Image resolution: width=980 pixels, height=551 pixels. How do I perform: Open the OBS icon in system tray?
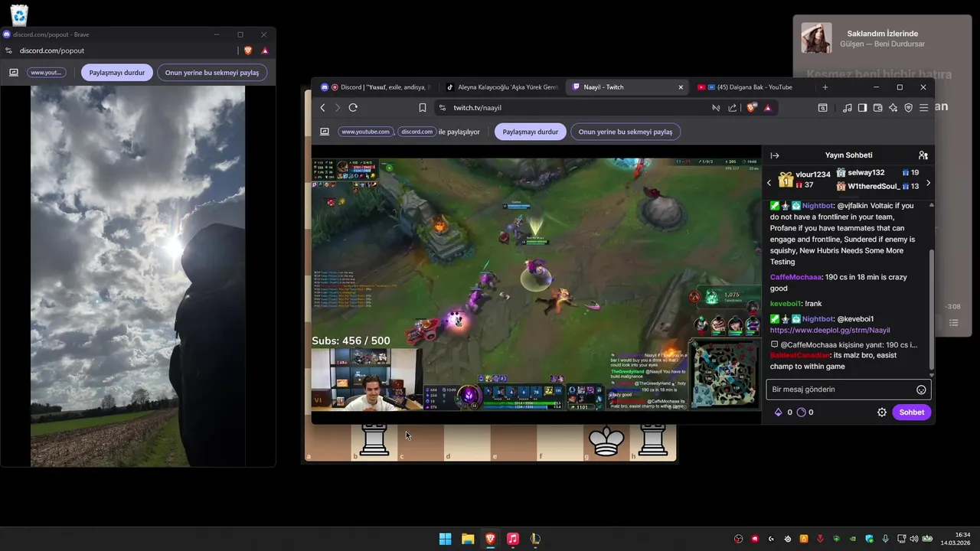tap(739, 539)
